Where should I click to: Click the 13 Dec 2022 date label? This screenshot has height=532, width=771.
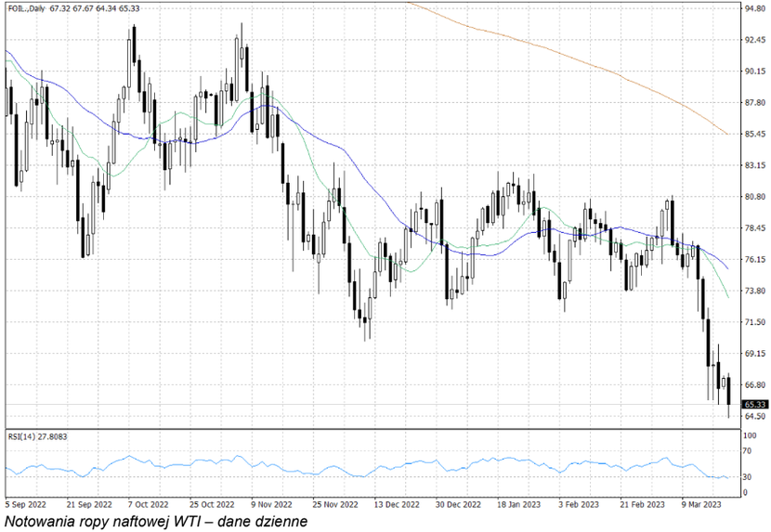(397, 504)
